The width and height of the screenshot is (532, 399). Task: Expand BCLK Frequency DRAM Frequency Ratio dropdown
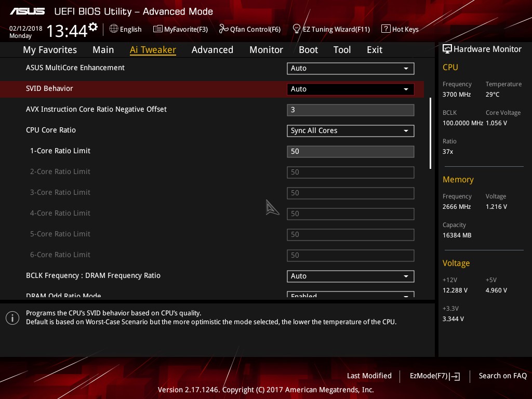pos(351,276)
